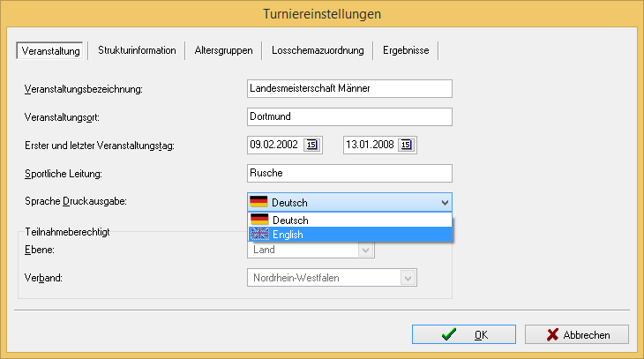Switch to the Strukturinformation tab
Viewport: 644px width, 359px height.
pyautogui.click(x=137, y=50)
